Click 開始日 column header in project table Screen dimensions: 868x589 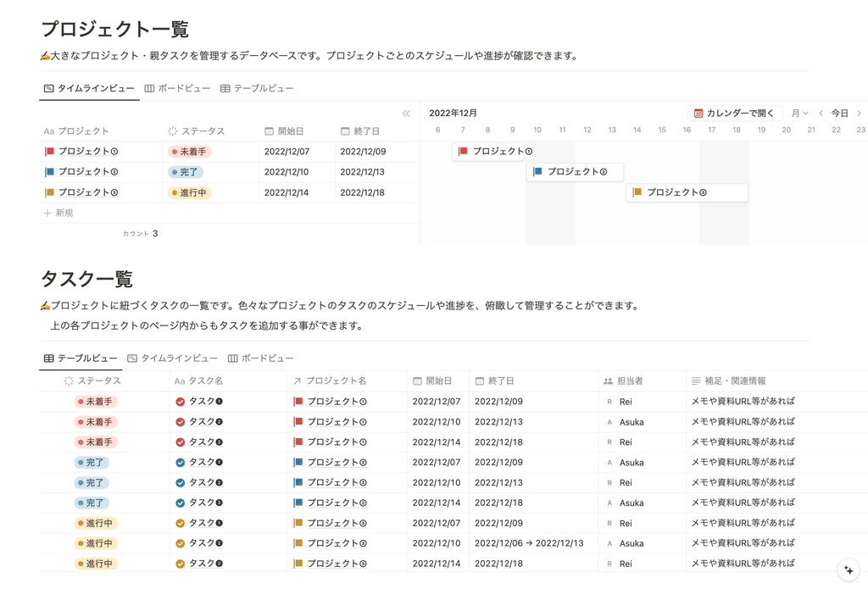(x=284, y=131)
